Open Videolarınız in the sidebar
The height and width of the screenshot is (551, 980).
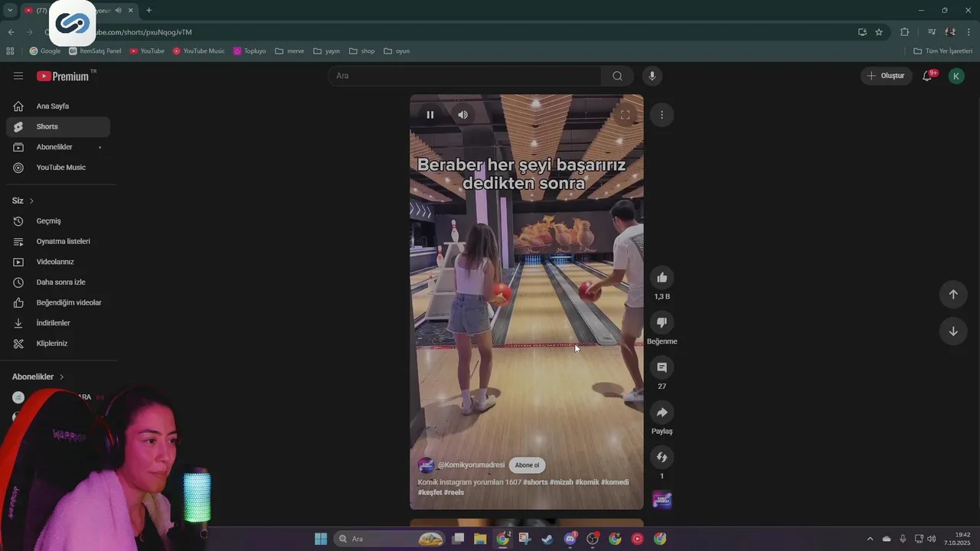[58, 262]
